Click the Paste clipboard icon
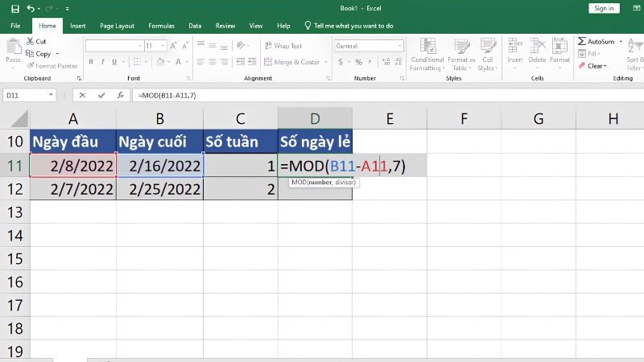This screenshot has height=362, width=644. (14, 46)
